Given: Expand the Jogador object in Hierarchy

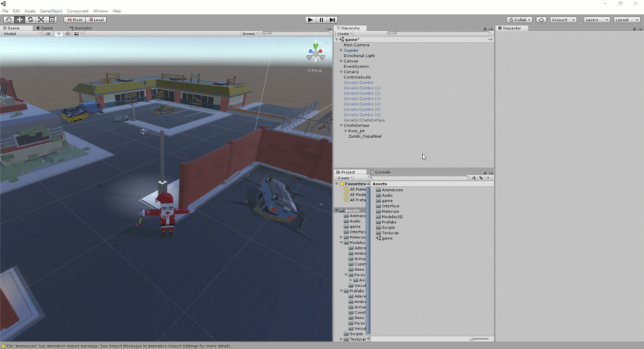Looking at the screenshot, I should click(x=341, y=50).
